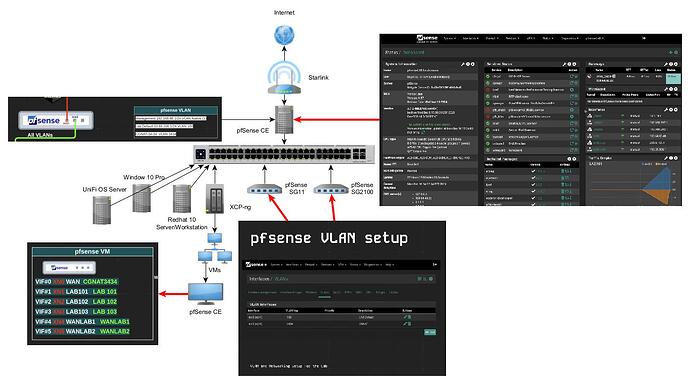
Task: Click the pfsense device graphic labeled All VLANs
Action: coord(55,121)
